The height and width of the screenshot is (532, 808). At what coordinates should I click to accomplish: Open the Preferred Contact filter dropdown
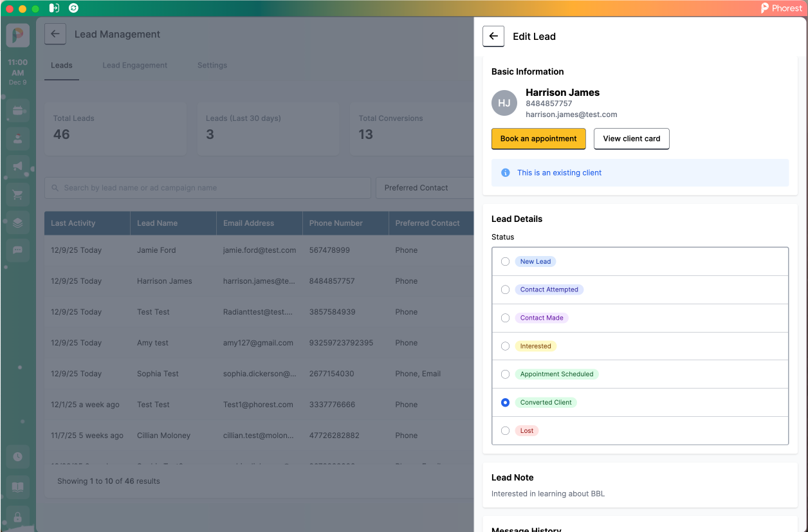pos(425,187)
